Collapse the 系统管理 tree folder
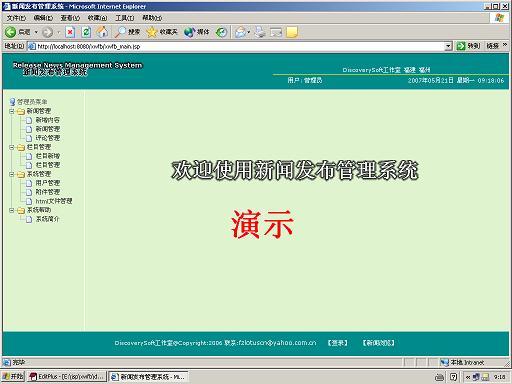This screenshot has height=384, width=512. point(12,174)
